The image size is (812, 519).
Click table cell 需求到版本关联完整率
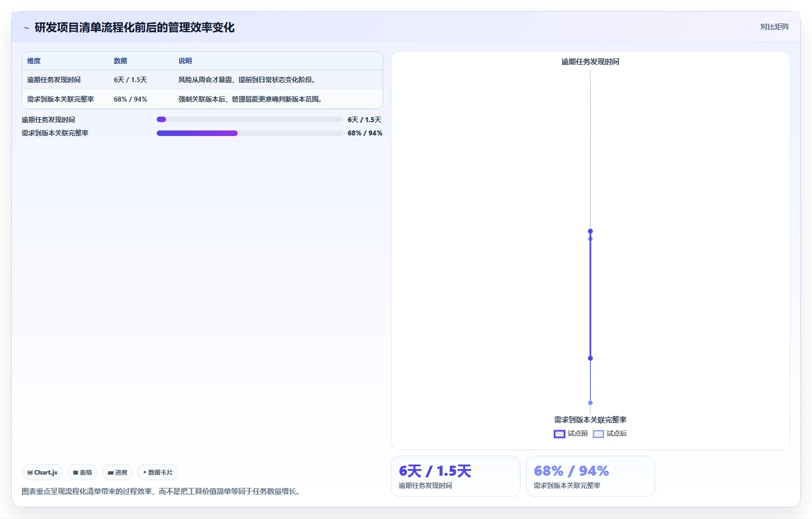pyautogui.click(x=61, y=99)
